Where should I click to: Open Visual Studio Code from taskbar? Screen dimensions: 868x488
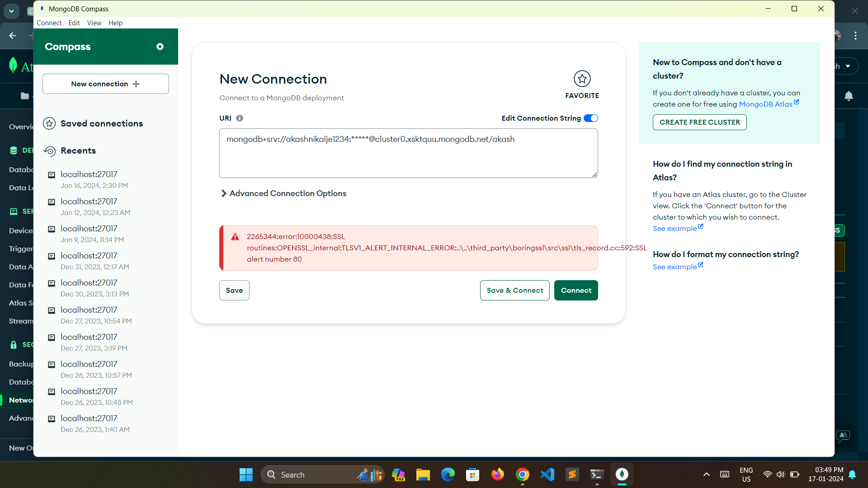[547, 474]
